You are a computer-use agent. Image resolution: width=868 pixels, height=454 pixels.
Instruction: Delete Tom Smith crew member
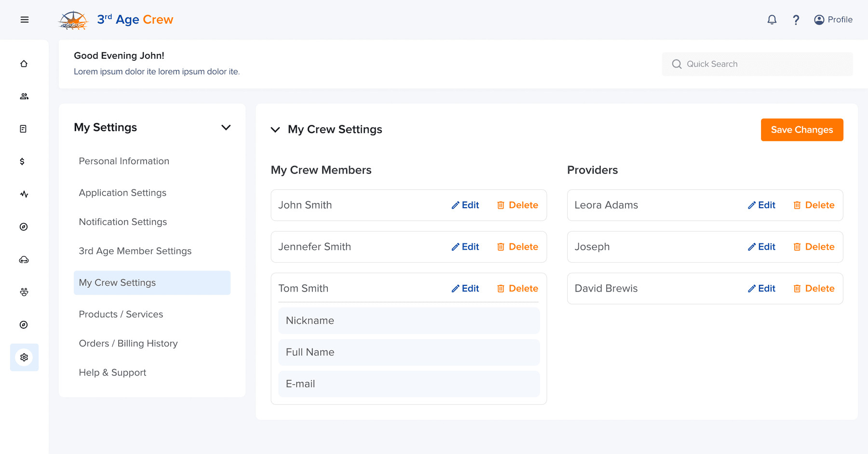coord(517,289)
